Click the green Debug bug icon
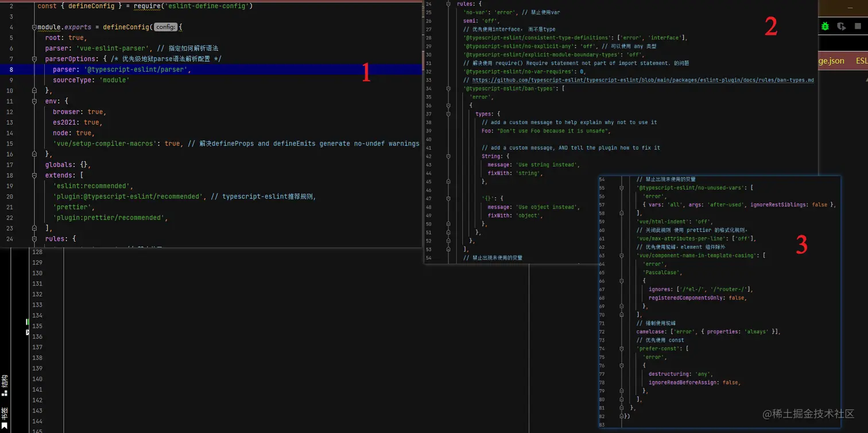 coord(826,26)
